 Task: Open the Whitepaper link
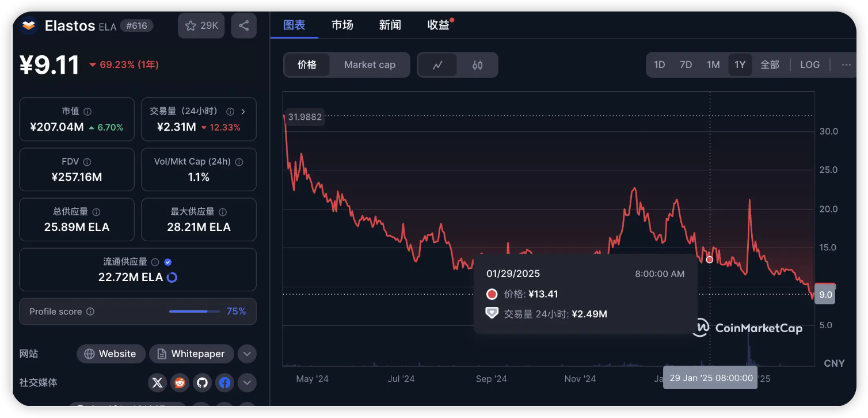click(191, 354)
